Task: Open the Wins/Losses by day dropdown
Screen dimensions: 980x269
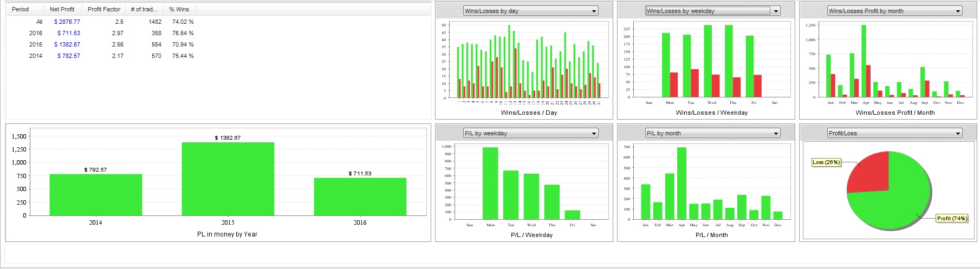Action: (x=530, y=11)
